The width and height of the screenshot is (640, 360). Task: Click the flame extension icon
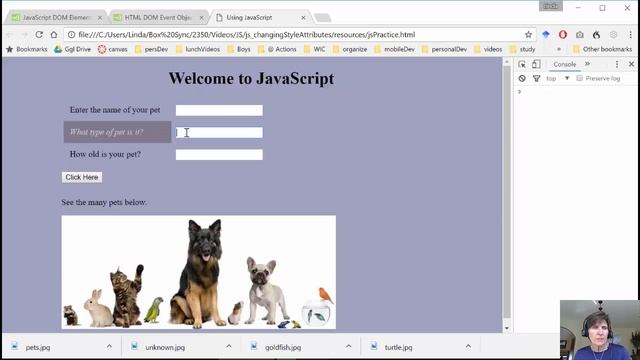tap(596, 35)
